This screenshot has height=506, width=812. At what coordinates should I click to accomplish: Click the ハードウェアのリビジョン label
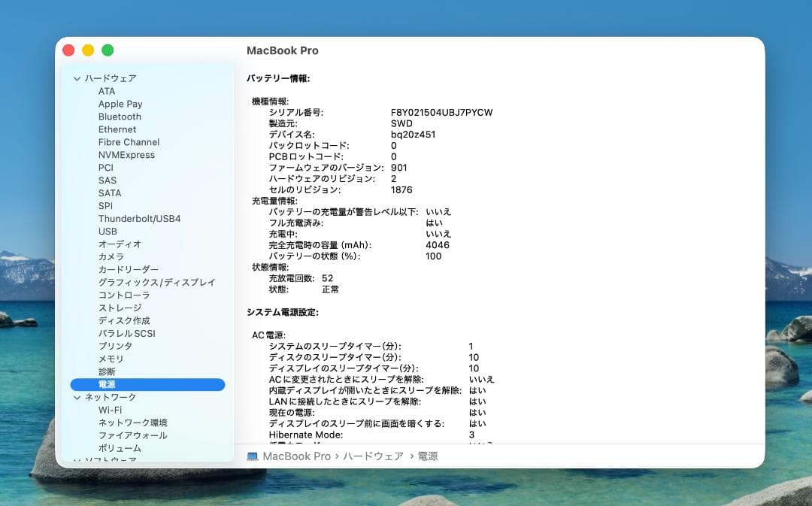point(322,179)
